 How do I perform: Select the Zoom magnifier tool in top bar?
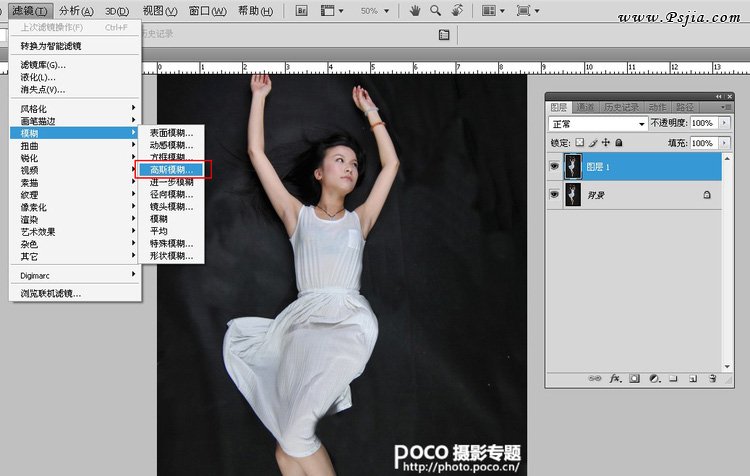tap(436, 10)
